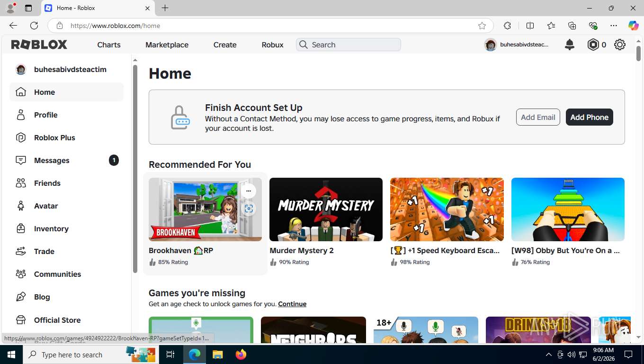Open Messages in the sidebar
This screenshot has width=644, height=364.
(66, 160)
